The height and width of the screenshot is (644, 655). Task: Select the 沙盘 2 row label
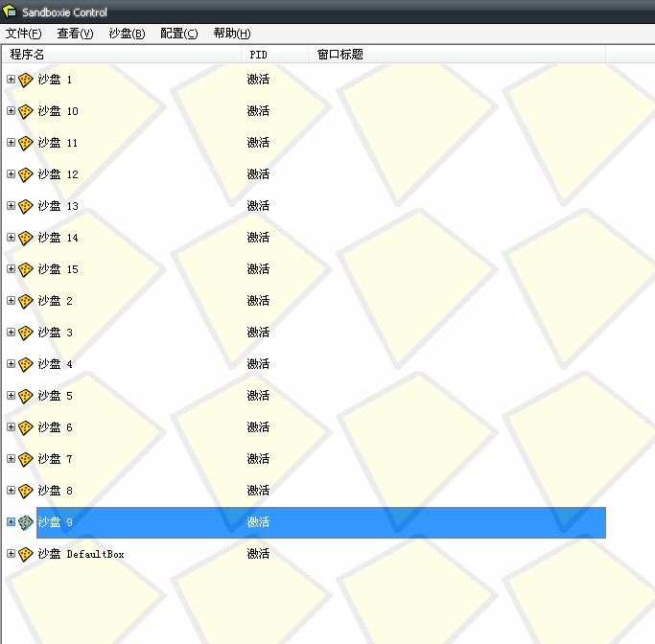pos(55,301)
